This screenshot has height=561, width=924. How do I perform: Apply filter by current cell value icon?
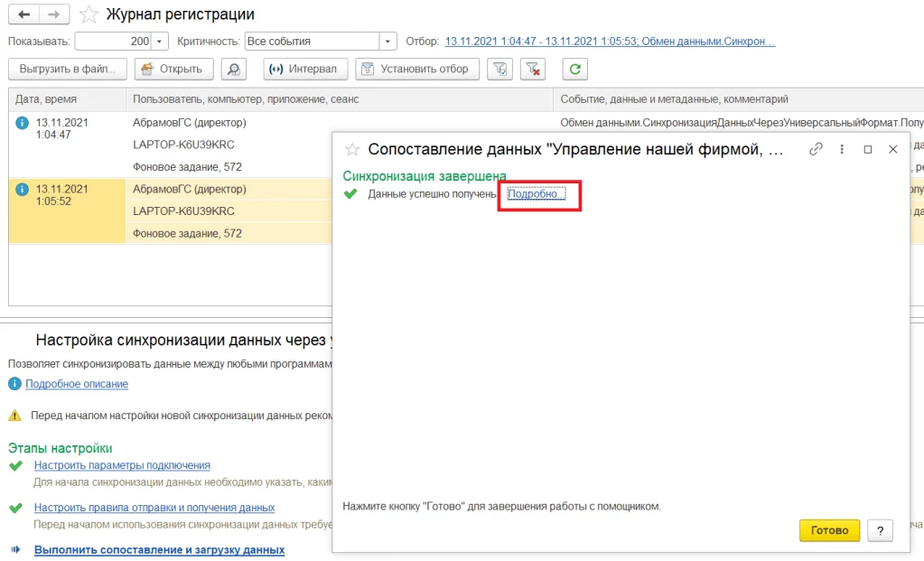(x=499, y=69)
